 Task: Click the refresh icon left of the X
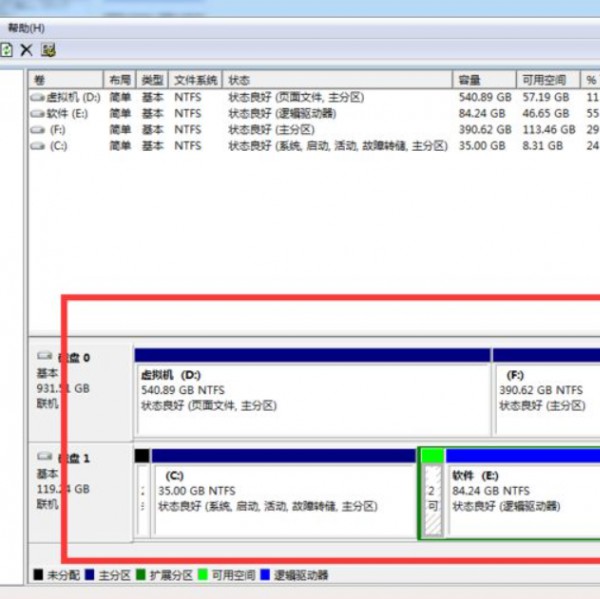pos(6,50)
